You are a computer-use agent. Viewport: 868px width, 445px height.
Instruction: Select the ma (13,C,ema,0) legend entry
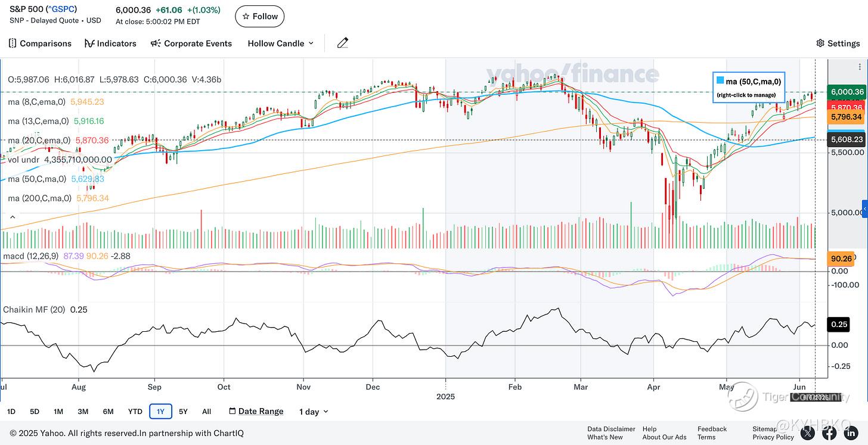click(x=39, y=121)
